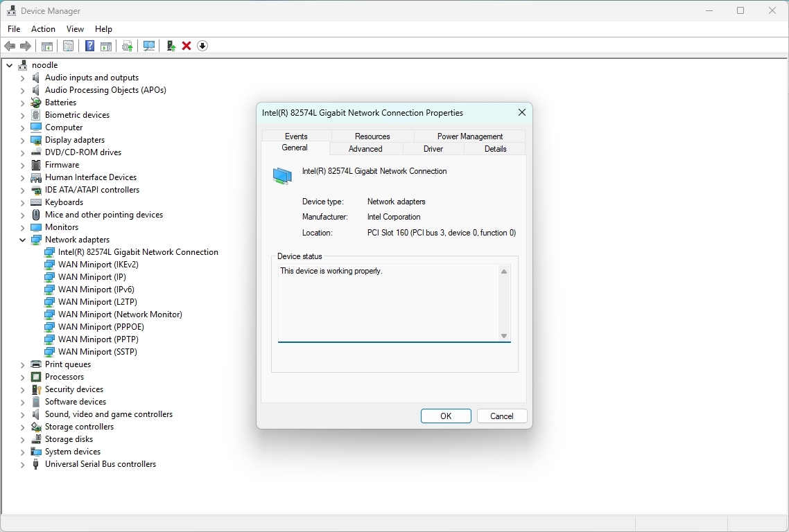The height and width of the screenshot is (532, 789).
Task: Expand Audio inputs and outputs
Action: (22, 78)
